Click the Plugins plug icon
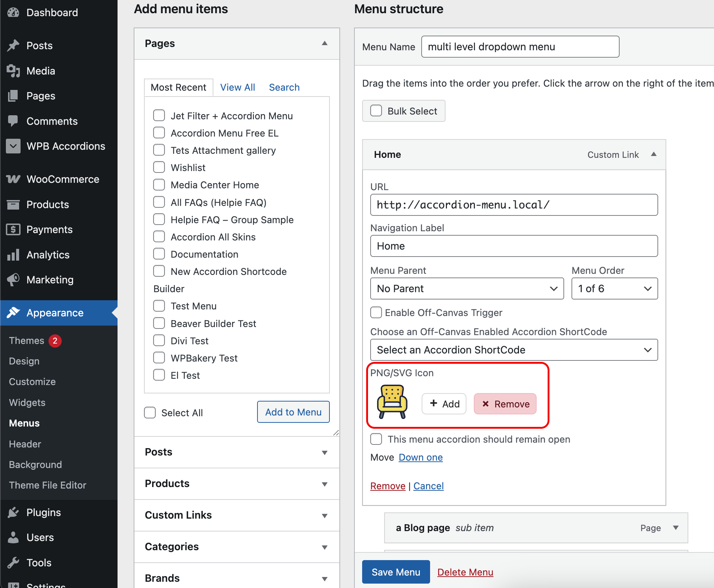The width and height of the screenshot is (714, 588). pos(13,512)
